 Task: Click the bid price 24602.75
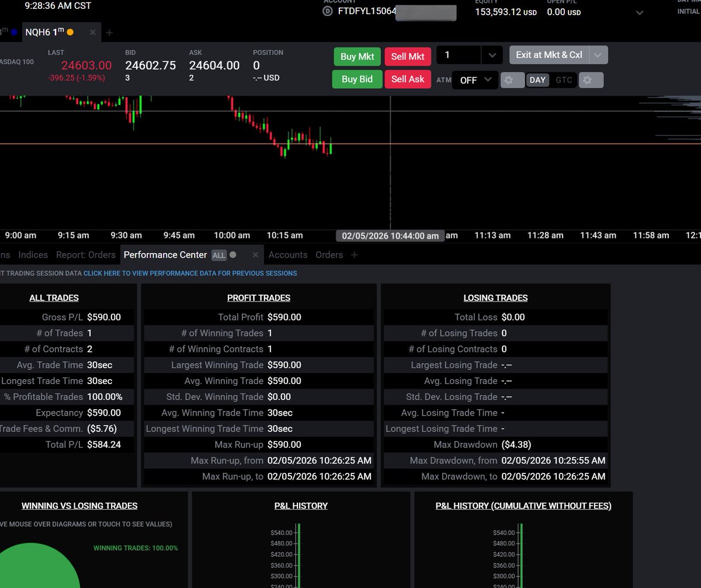coord(151,65)
